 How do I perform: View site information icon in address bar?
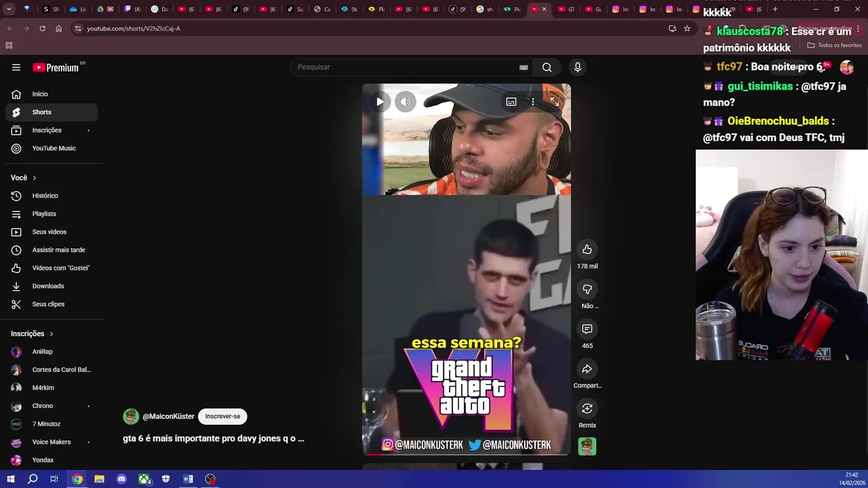click(78, 28)
